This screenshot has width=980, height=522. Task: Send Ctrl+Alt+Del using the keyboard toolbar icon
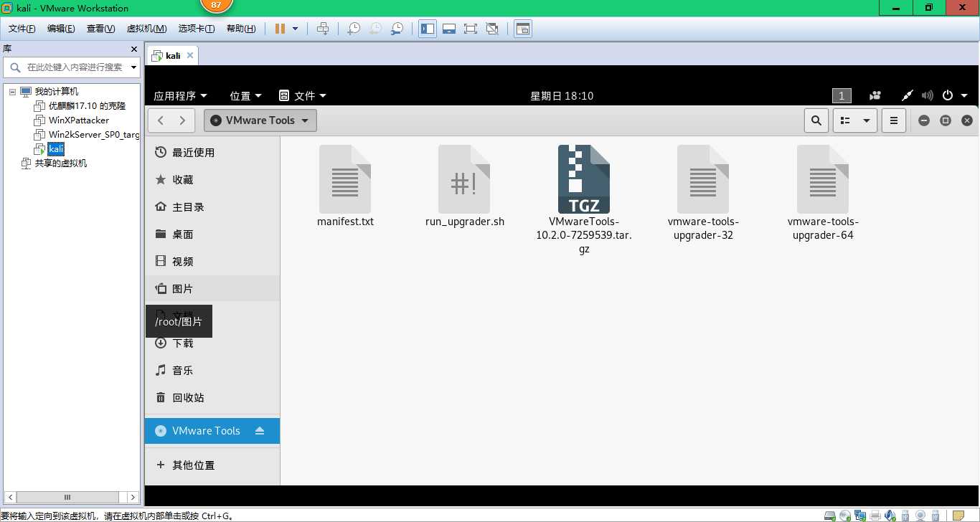323,29
